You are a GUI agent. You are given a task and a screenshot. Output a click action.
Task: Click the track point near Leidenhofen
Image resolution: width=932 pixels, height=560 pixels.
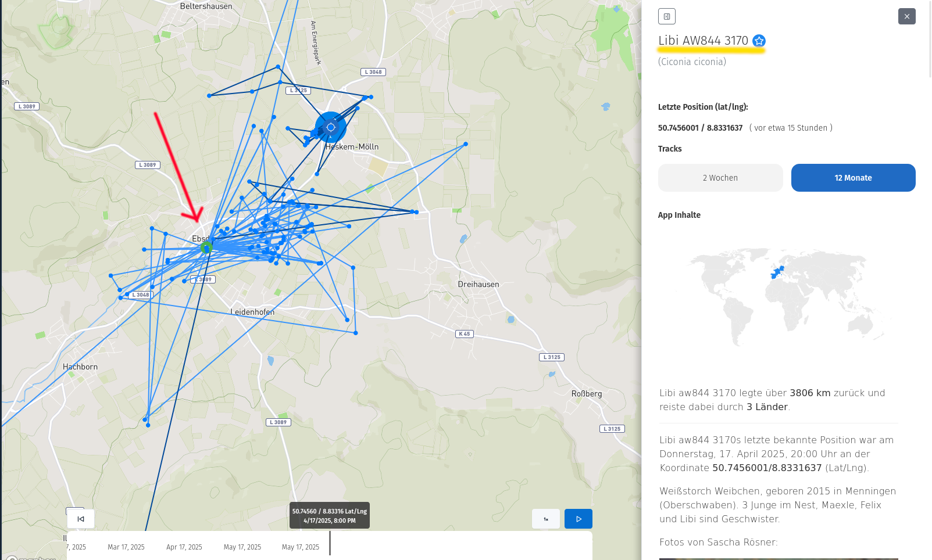[347, 320]
